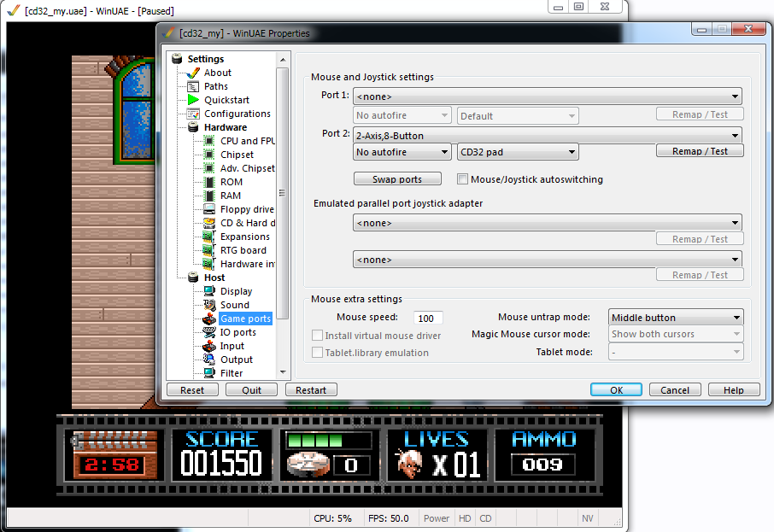Click the Filter monitor icon

point(209,373)
